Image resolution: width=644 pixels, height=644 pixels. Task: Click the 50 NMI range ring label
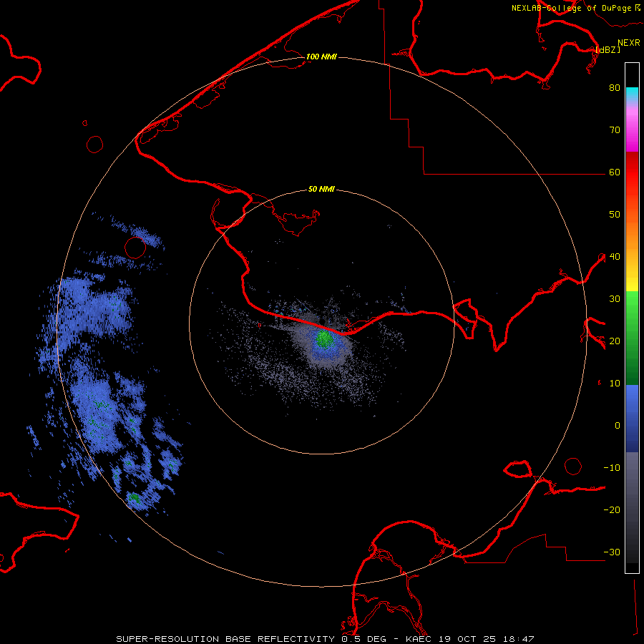click(321, 190)
